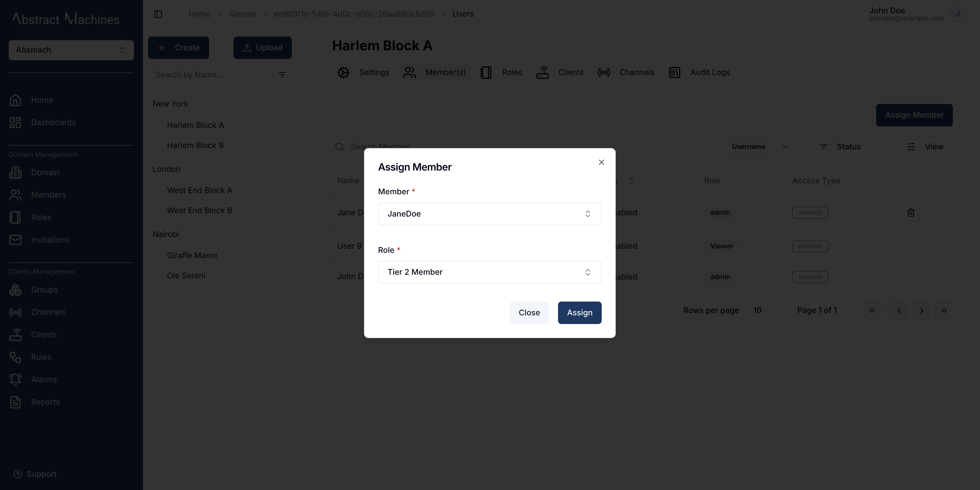Click the Search by Name field

(x=210, y=75)
